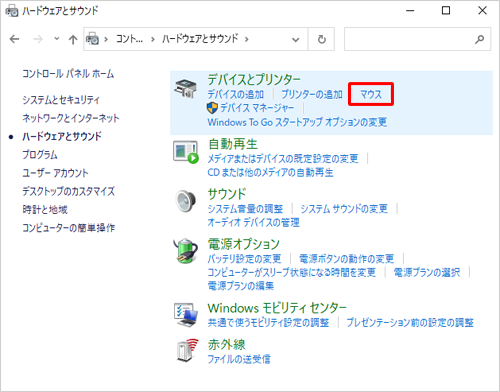Viewport: 500px width, 392px height.
Task: Select ネットワークとインターネット in sidebar
Action: 71,118
